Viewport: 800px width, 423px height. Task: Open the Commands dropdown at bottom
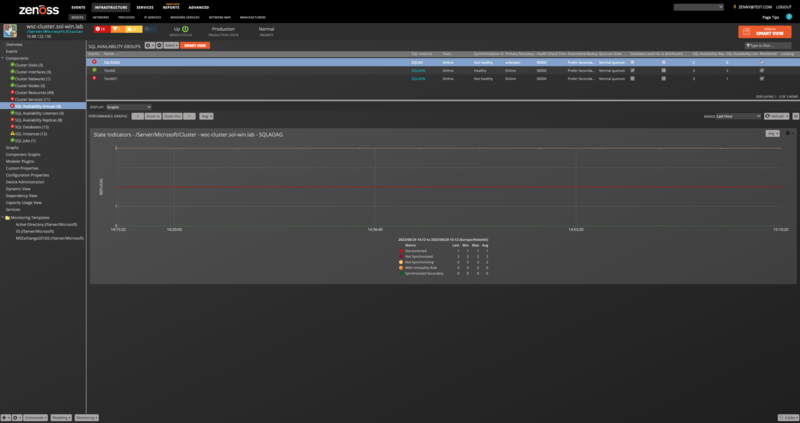(35, 418)
